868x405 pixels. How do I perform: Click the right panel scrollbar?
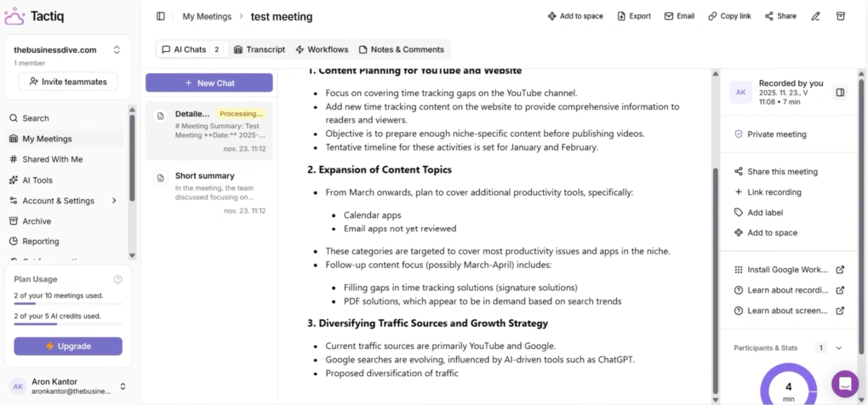861,216
